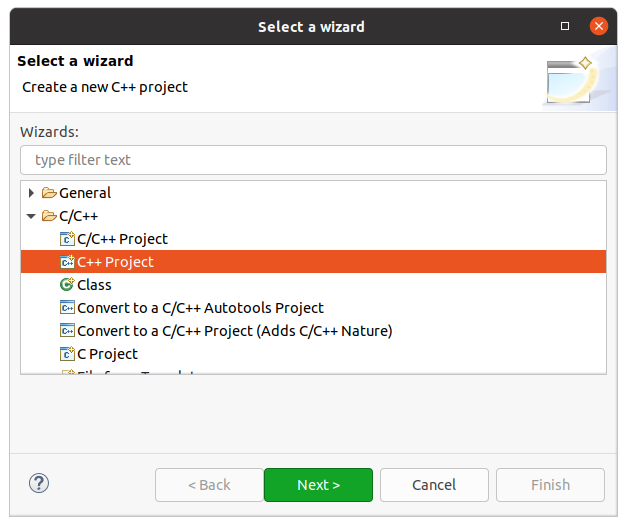
Task: Collapse the C/C++ category arrow
Action: [32, 216]
